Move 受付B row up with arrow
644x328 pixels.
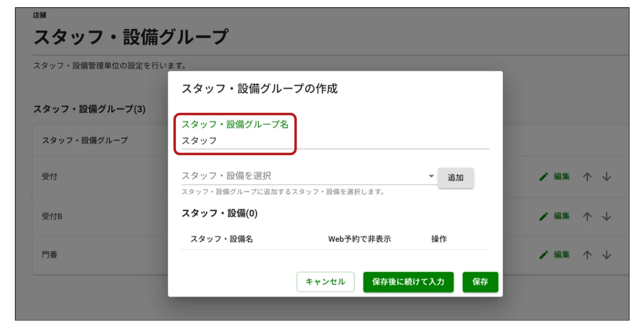(587, 216)
